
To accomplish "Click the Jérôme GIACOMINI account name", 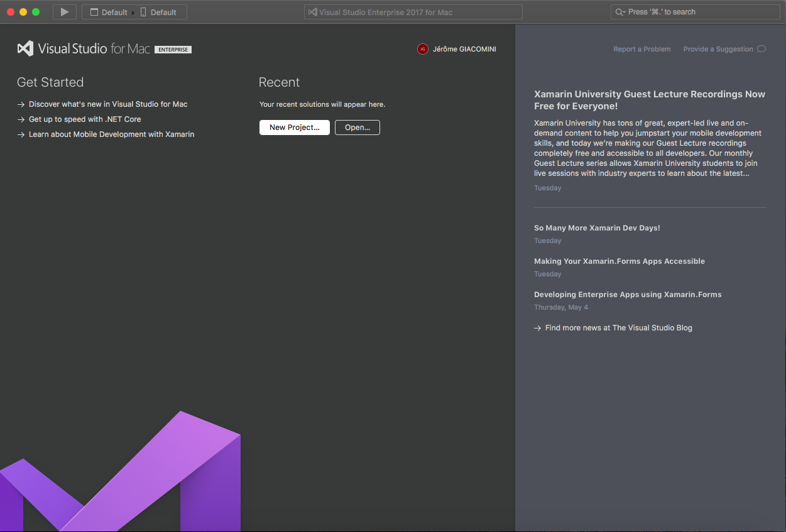I will [464, 49].
